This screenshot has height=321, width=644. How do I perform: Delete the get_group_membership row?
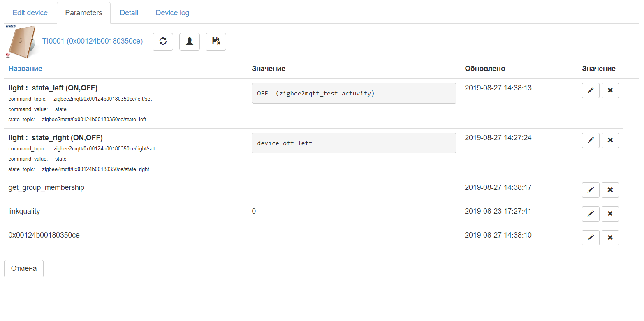point(610,190)
